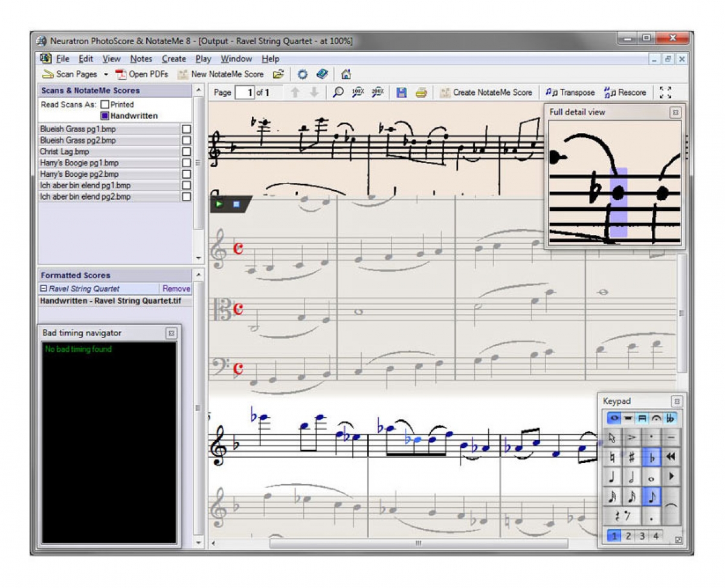Screen dimensions: 725x588
Task: Open the Scan Pages dropdown arrow
Action: point(106,75)
